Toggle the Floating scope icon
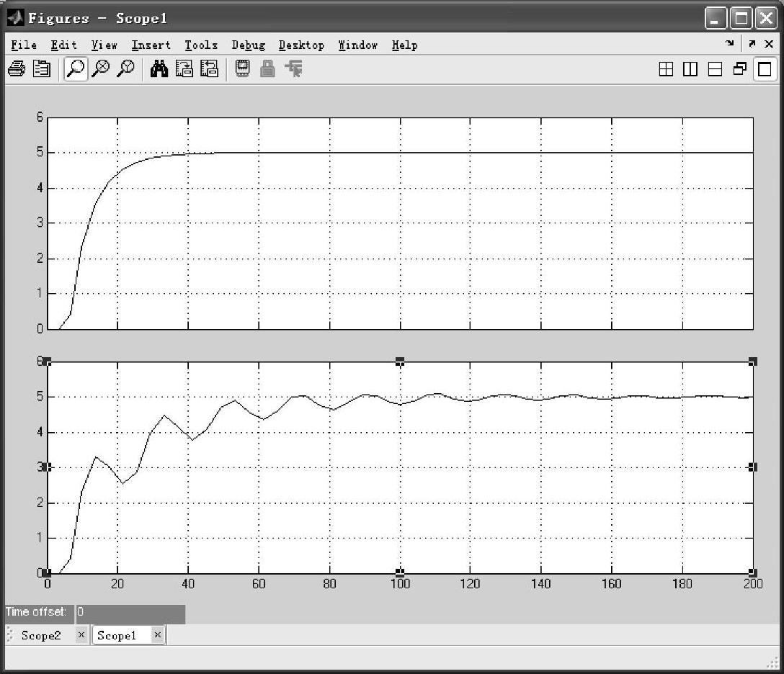 point(243,69)
